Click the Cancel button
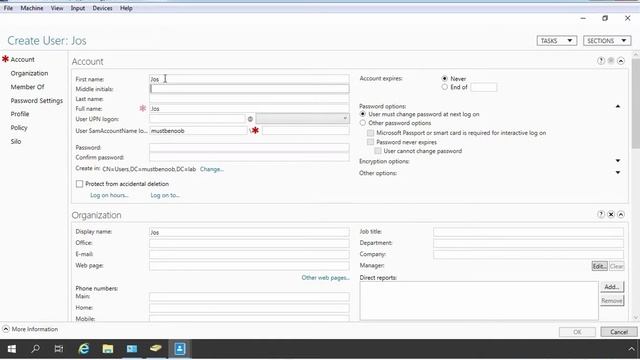Viewport: 640px width, 360px height. point(619,332)
